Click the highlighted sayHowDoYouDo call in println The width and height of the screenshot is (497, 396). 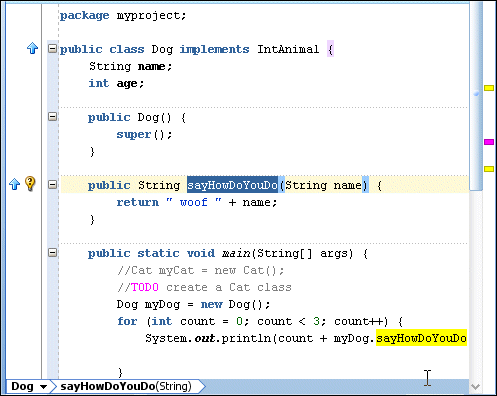click(x=421, y=338)
